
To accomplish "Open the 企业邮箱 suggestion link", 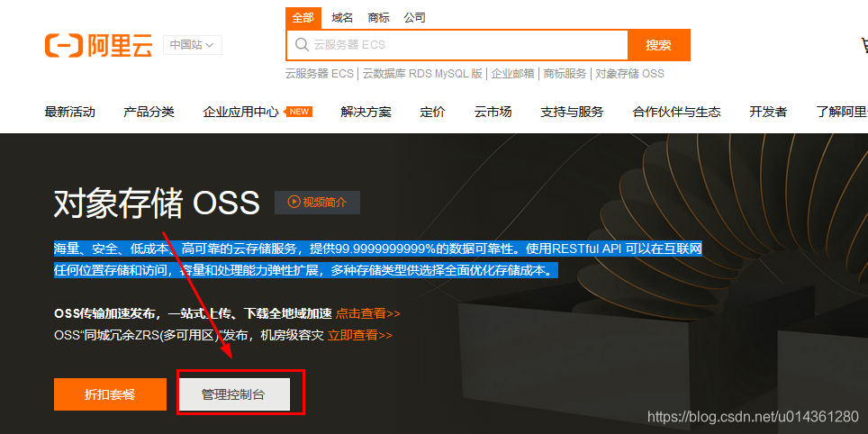I will click(512, 74).
